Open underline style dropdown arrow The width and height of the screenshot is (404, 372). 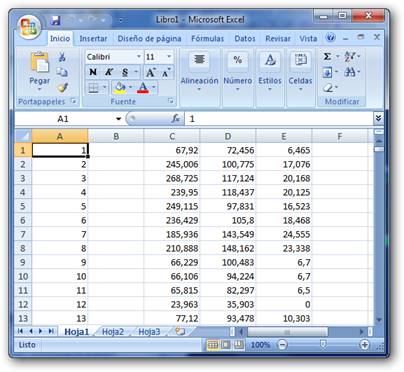point(136,72)
